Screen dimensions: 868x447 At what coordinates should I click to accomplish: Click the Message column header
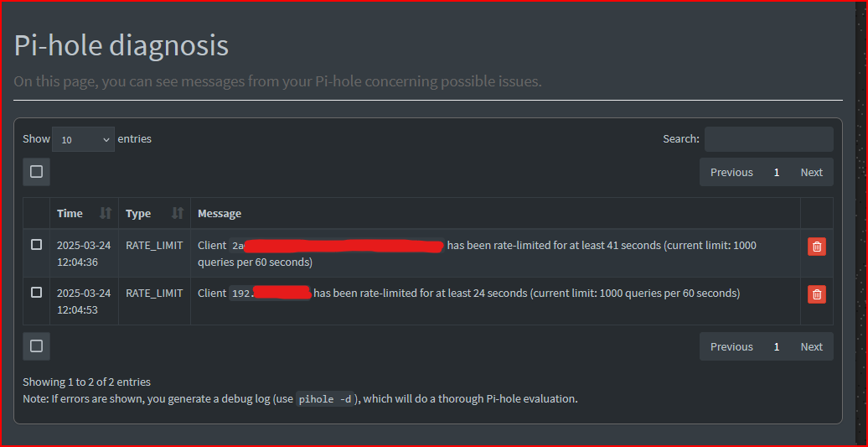tap(220, 214)
